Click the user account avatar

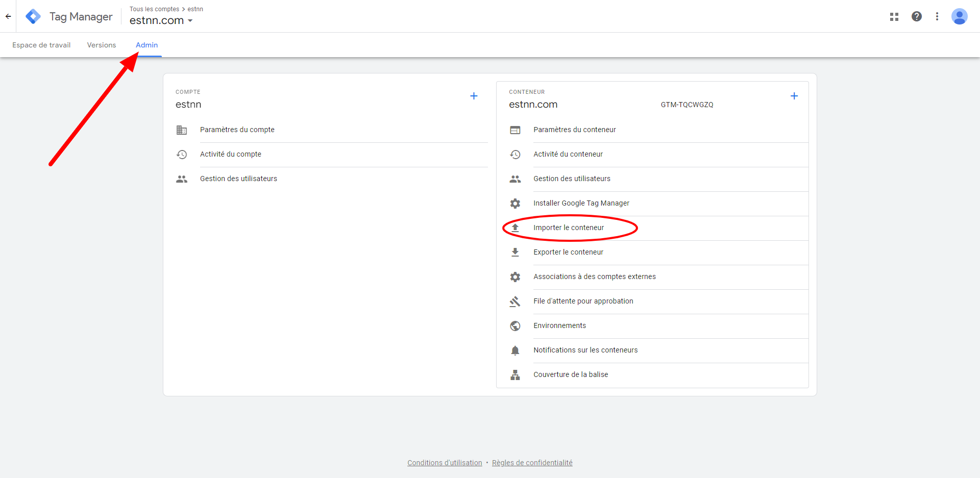(x=959, y=16)
